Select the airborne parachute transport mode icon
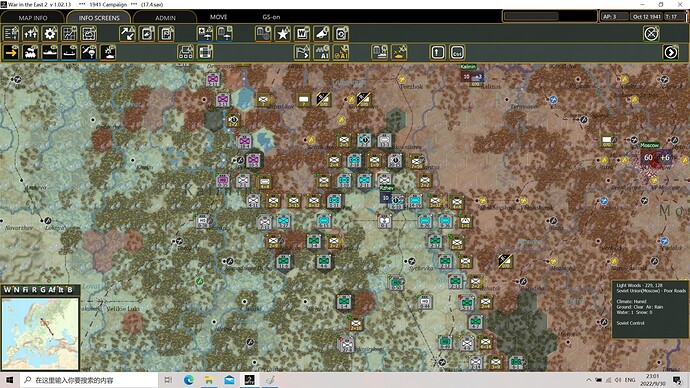 coord(88,52)
